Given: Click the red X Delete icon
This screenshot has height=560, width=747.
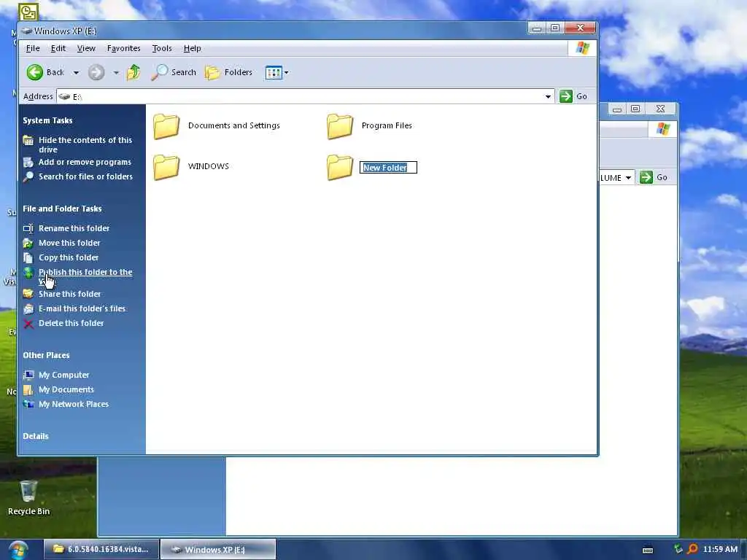Looking at the screenshot, I should tap(28, 324).
